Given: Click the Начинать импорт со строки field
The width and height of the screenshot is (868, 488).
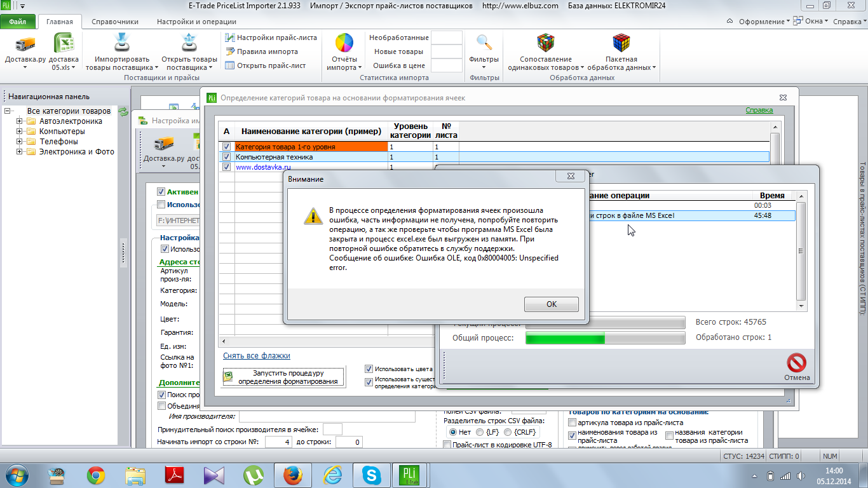Looking at the screenshot, I should tap(279, 442).
